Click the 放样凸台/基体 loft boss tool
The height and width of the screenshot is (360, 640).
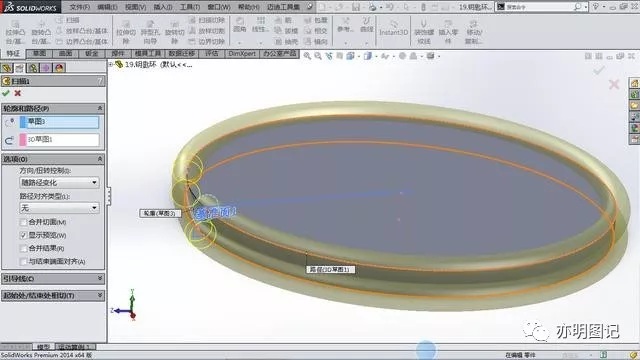point(82,31)
